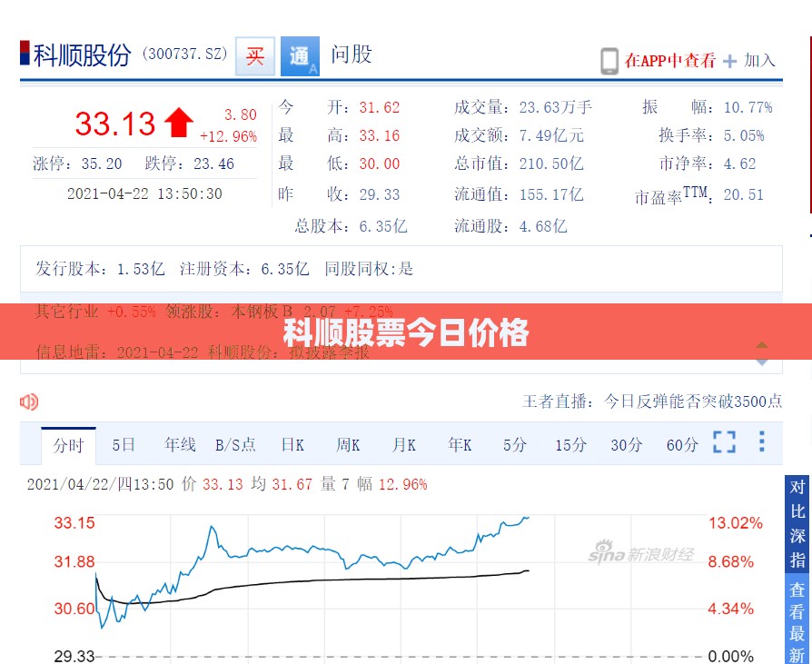Click the 对比深指 side button
Image resolution: width=812 pixels, height=664 pixels.
click(797, 523)
